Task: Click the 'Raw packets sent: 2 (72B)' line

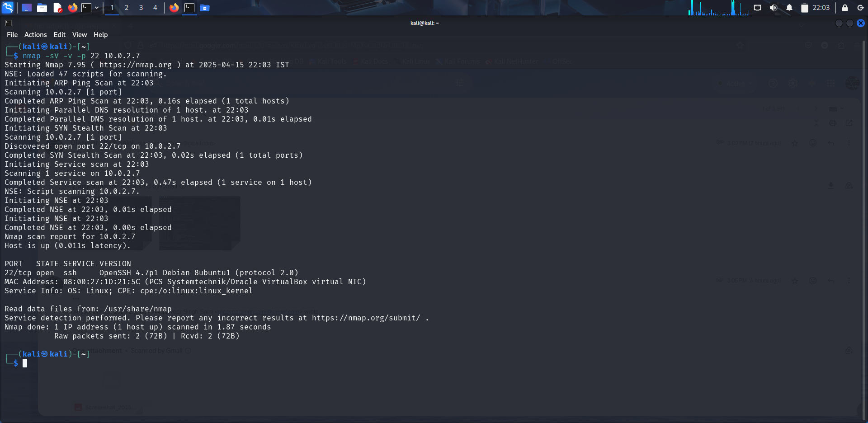Action: 147,336
